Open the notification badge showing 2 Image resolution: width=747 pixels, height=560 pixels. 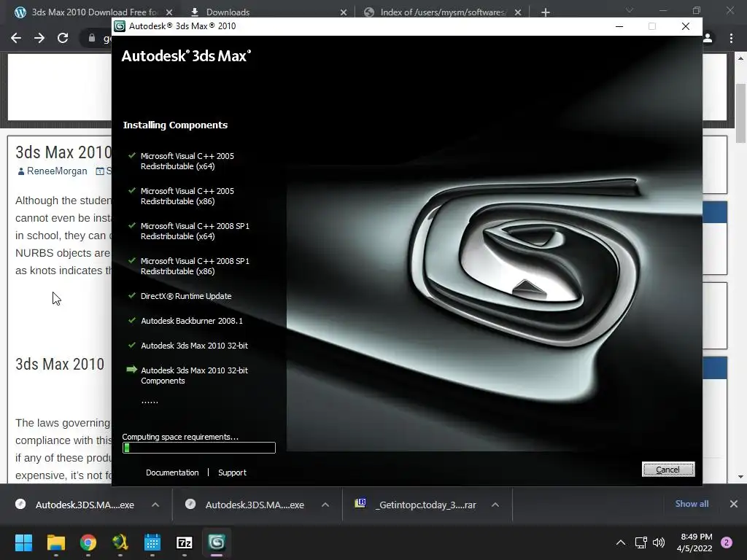point(727,542)
